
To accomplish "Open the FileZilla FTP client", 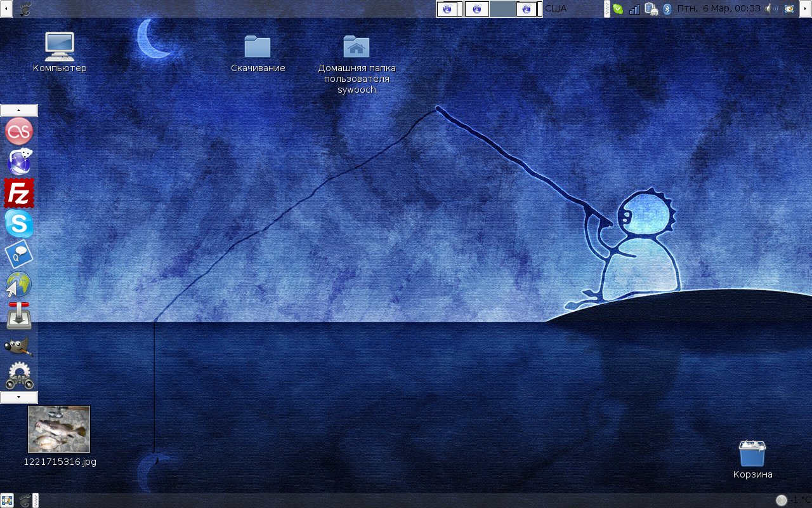I will 19,193.
